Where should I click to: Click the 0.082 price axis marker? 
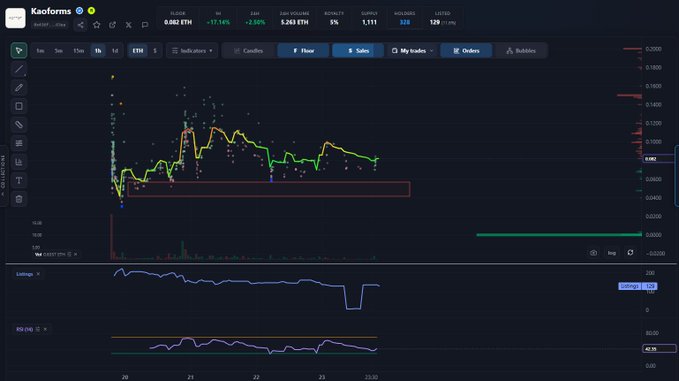point(658,159)
